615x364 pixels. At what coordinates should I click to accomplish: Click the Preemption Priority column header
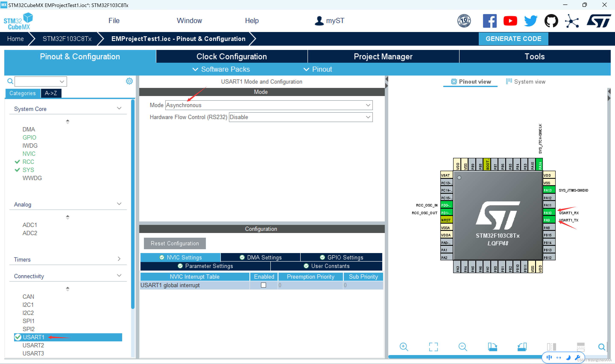[x=310, y=277]
